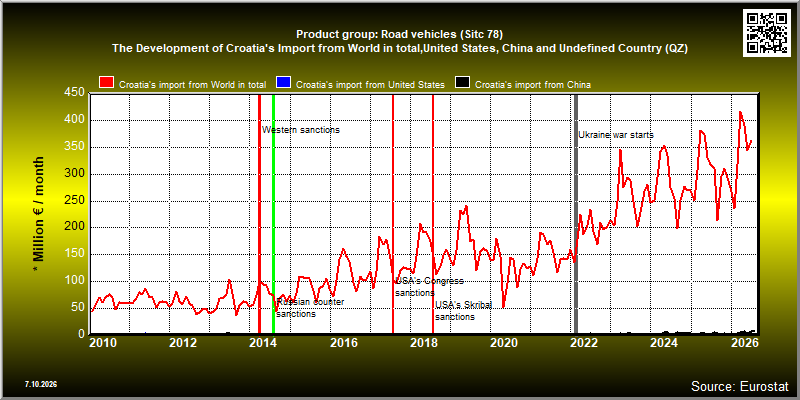Image resolution: width=800 pixels, height=400 pixels.
Task: Click the y-axis value 100
Action: (74, 281)
